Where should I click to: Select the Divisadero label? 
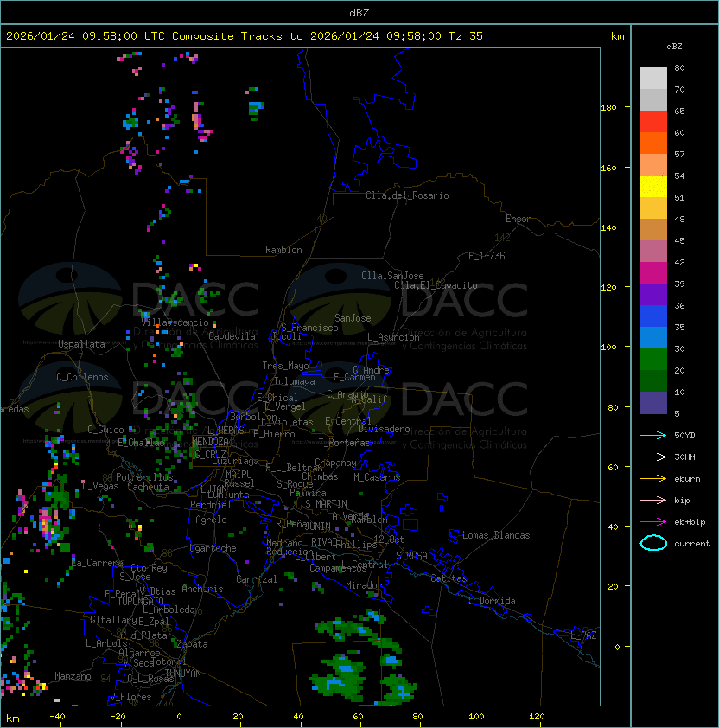pos(385,429)
